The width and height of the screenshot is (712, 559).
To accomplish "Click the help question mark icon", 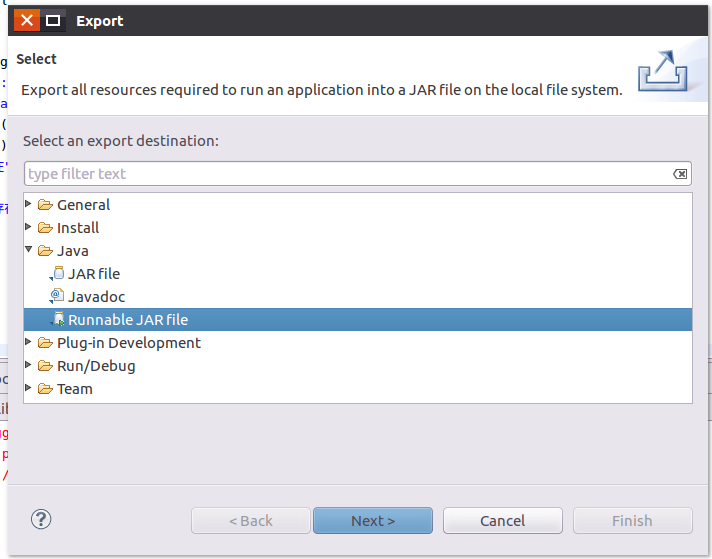I will coord(41,519).
